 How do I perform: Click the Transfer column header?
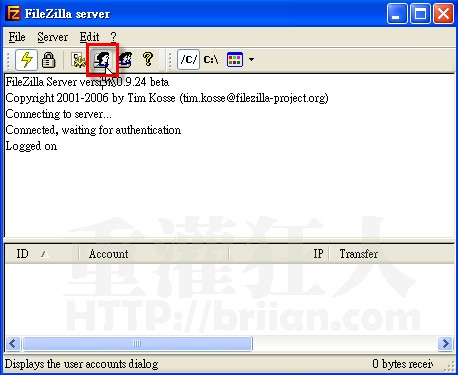tap(392, 254)
